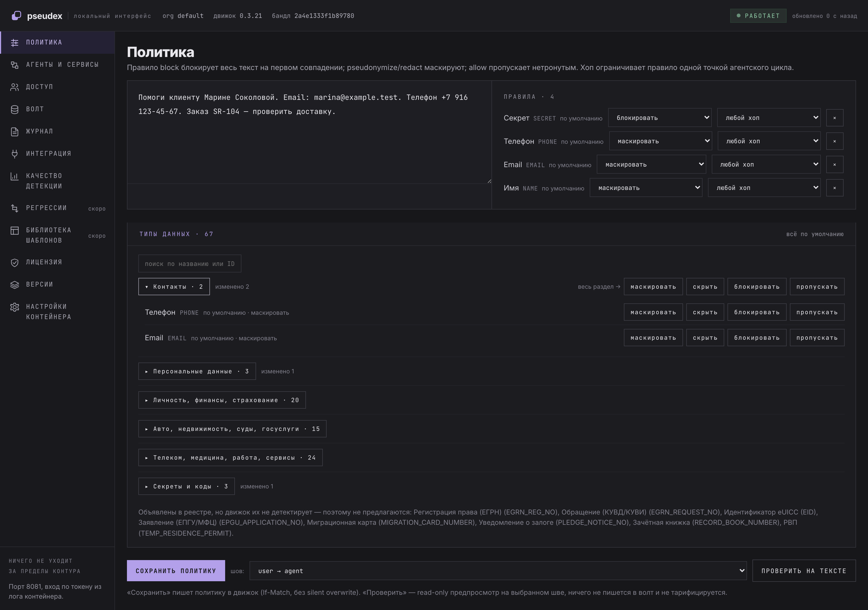This screenshot has width=868, height=610.
Task: Set Email type to пропускать
Action: point(816,338)
